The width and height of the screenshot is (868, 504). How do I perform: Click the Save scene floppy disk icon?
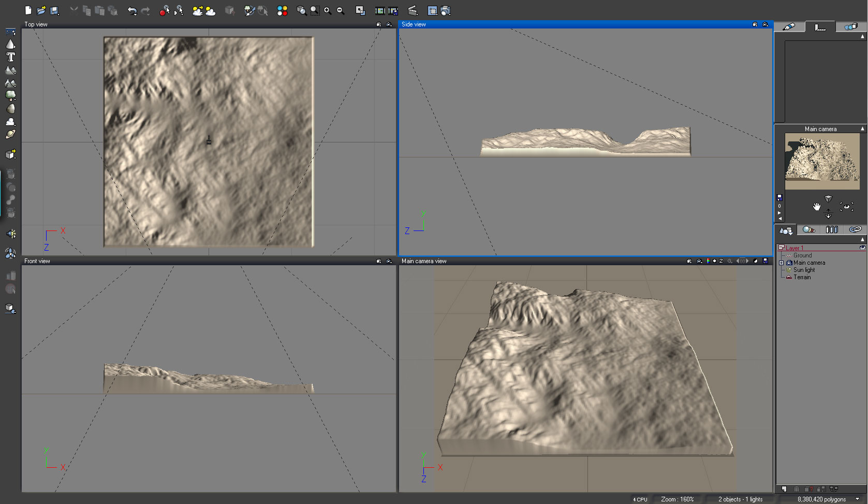tap(54, 10)
